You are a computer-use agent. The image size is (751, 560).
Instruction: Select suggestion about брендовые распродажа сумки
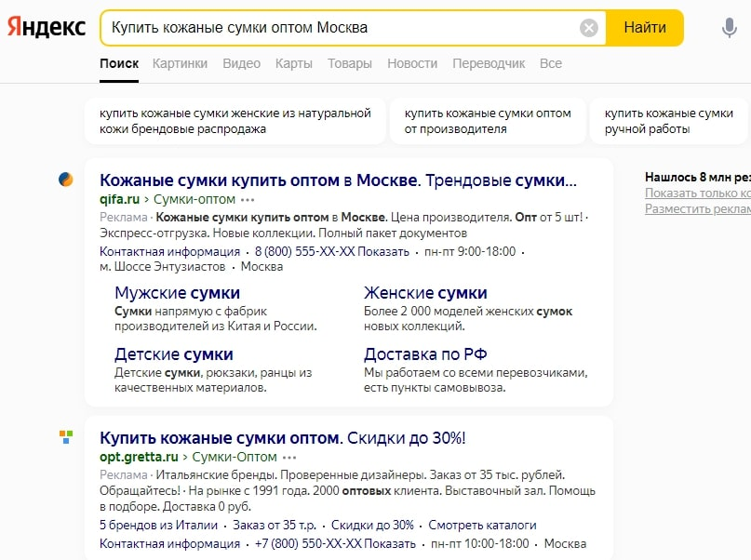point(235,121)
